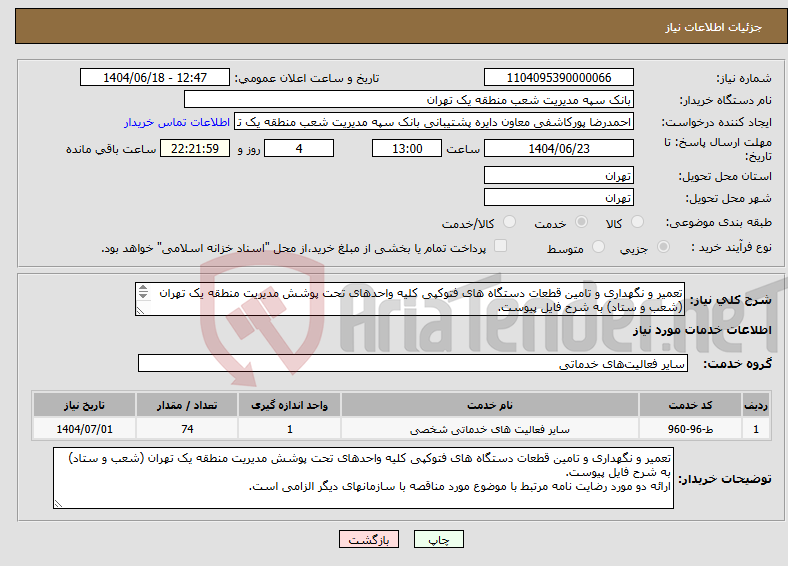Click the توضیحات خریدار text area
788x566 pixels.
point(363,478)
